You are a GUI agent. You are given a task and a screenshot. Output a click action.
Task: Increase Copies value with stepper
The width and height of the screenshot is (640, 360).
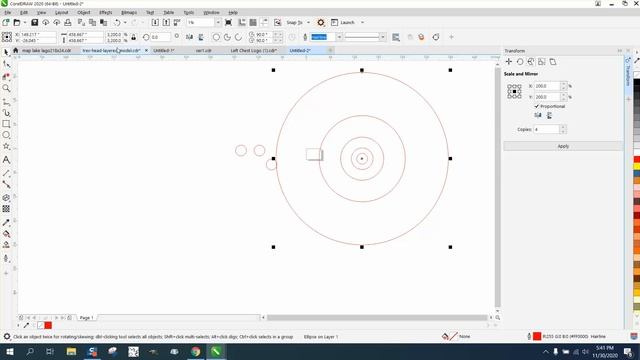coord(563,127)
